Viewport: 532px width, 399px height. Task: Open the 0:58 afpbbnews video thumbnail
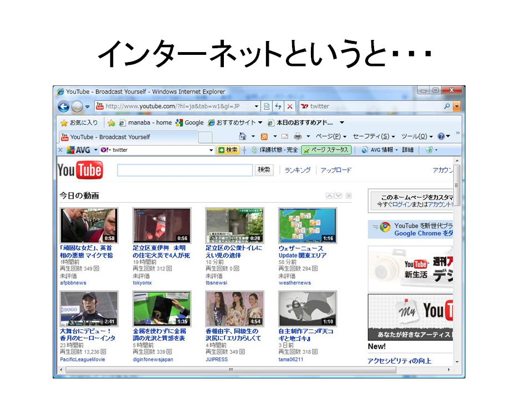89,226
